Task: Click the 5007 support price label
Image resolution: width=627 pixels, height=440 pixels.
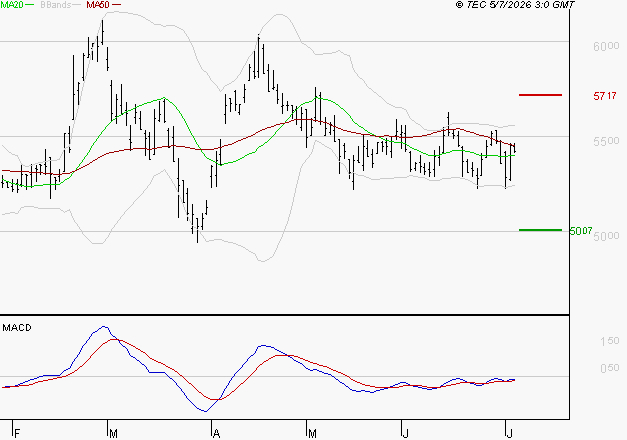Action: (x=581, y=231)
